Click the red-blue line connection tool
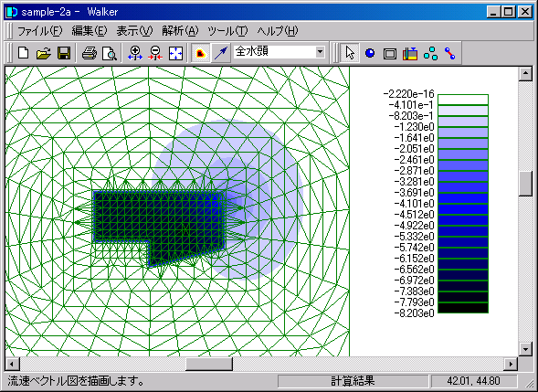Screen dimensions: 538x392 [x=449, y=53]
